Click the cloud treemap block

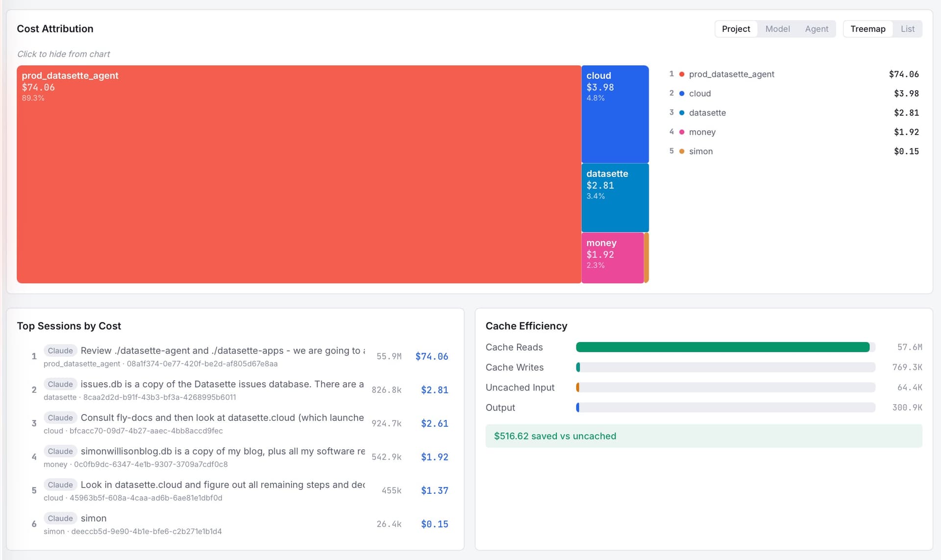(x=615, y=114)
